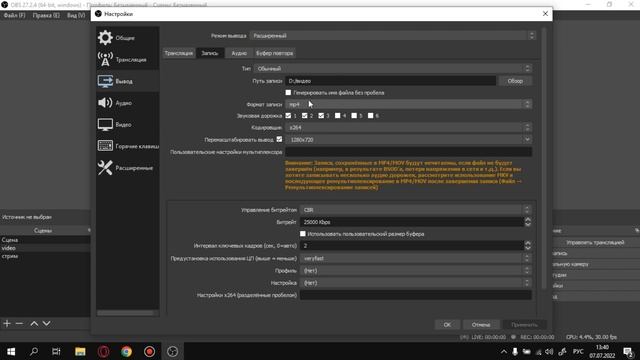Open the CPU usage preset dropdown (veryfast)

(x=416, y=258)
